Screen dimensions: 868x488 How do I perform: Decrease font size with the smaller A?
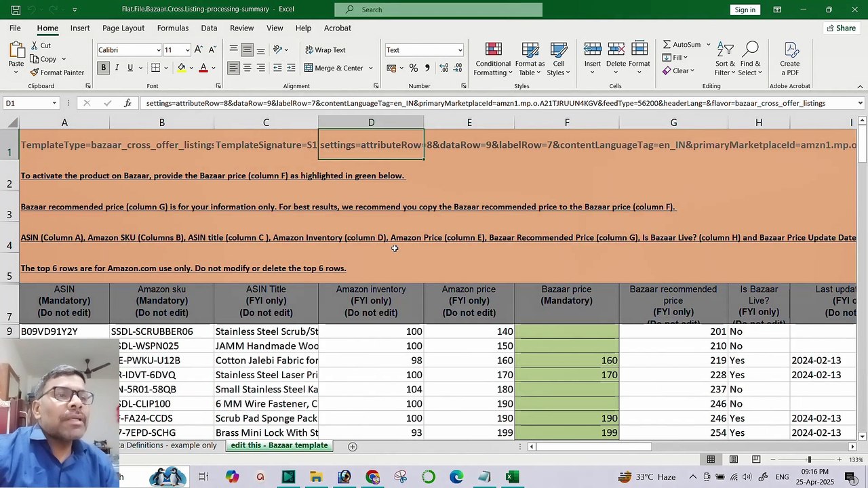click(212, 49)
